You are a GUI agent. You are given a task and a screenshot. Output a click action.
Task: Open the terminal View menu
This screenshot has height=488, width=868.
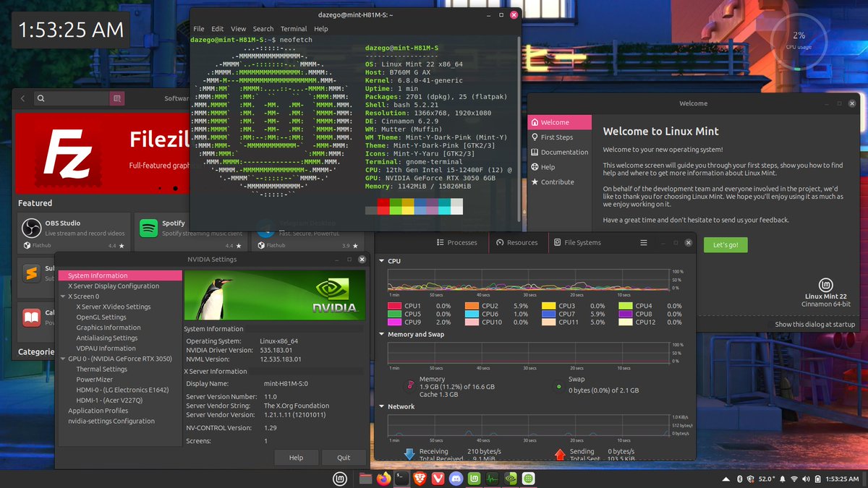pos(239,29)
